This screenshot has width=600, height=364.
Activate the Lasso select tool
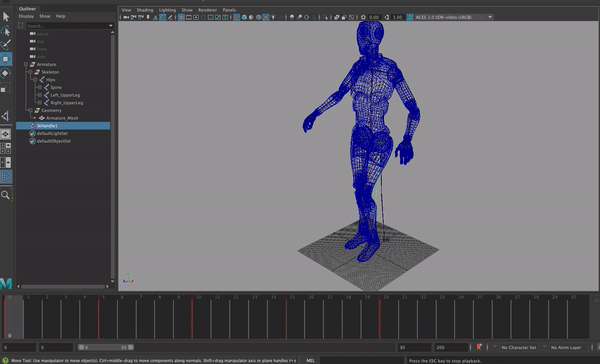click(6, 31)
